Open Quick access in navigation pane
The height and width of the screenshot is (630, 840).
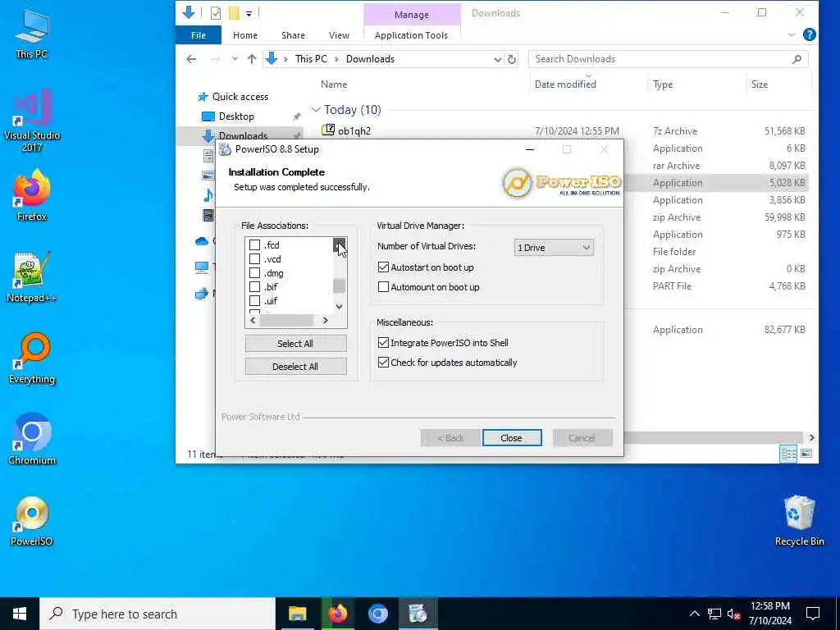(x=240, y=97)
